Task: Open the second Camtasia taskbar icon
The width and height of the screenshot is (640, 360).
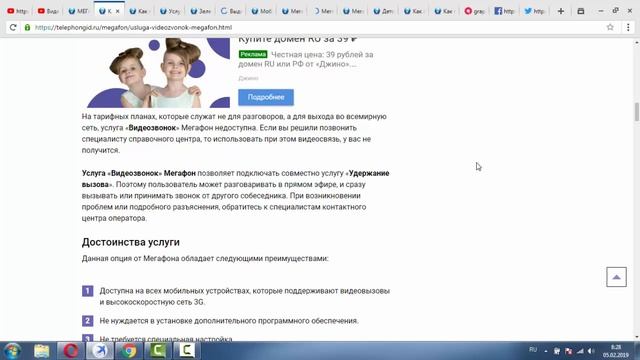Action: pos(187,351)
